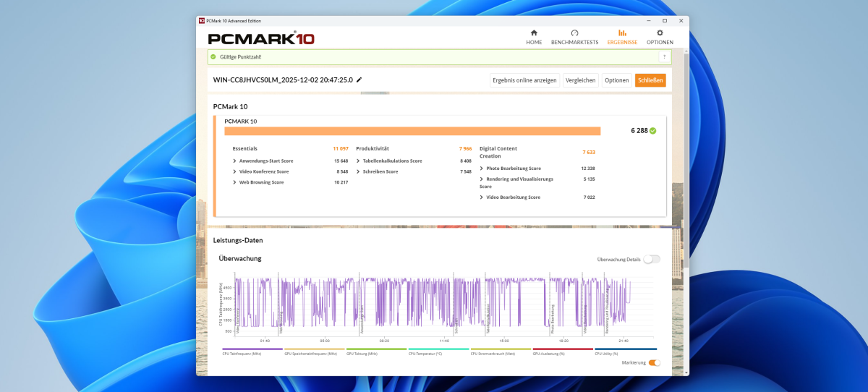Click the result name WIN-CC8JHVCS0LM text
Image resolution: width=868 pixels, height=392 pixels.
coord(283,80)
